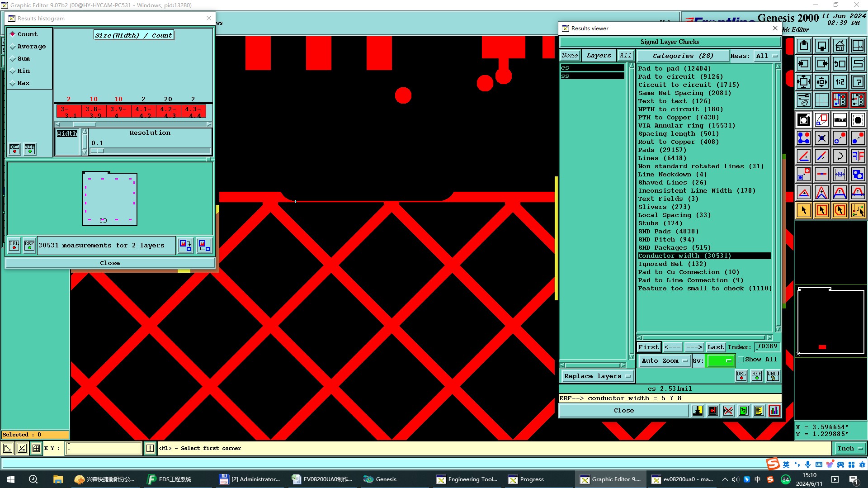The width and height of the screenshot is (868, 488).
Task: Select the Max radio option
Action: pos(20,83)
